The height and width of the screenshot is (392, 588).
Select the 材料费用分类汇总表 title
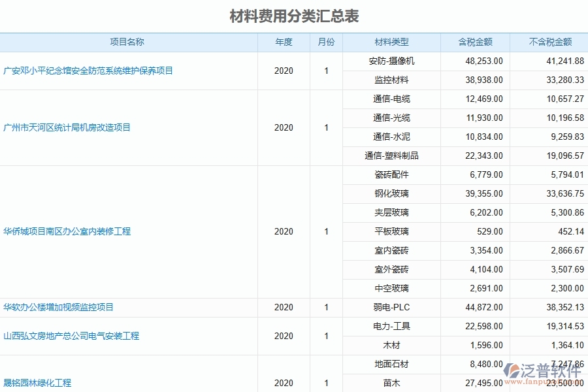tap(294, 12)
